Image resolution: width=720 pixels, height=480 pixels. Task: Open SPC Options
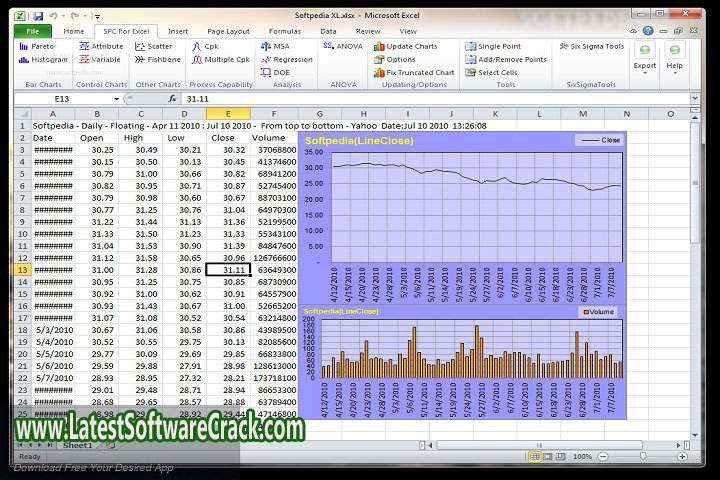click(394, 60)
